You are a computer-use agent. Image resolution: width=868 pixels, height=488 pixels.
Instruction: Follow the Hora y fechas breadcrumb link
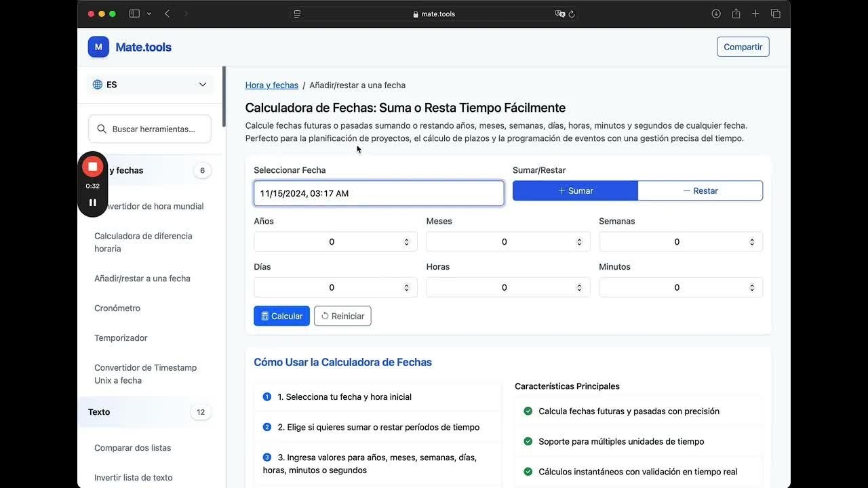(x=272, y=85)
